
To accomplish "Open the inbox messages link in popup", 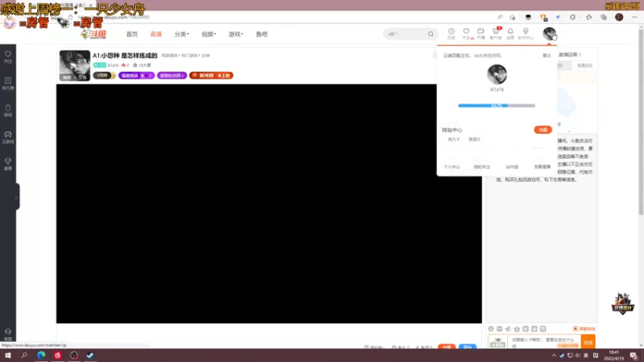I will click(x=512, y=167).
